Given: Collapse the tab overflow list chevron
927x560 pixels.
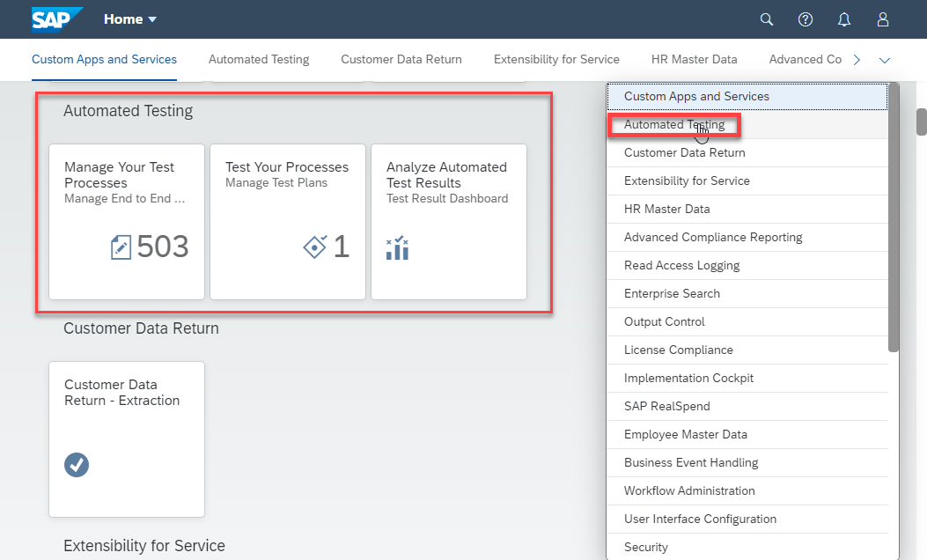Looking at the screenshot, I should 885,60.
